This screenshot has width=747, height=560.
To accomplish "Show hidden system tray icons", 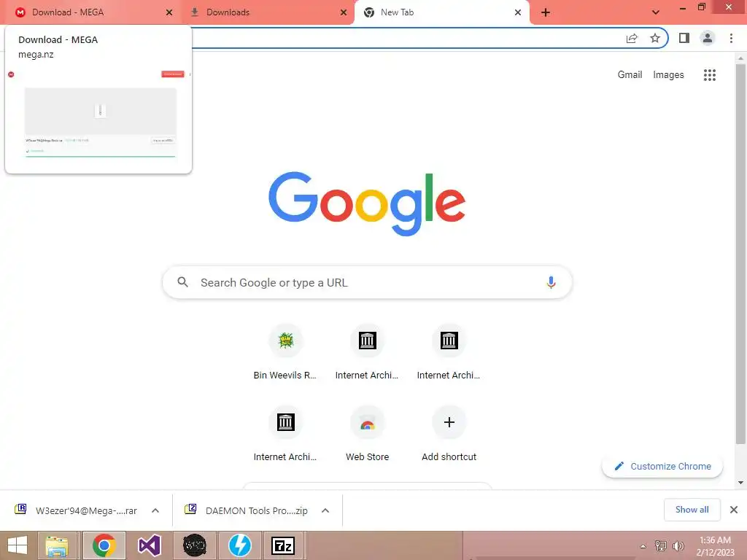I will click(x=643, y=546).
